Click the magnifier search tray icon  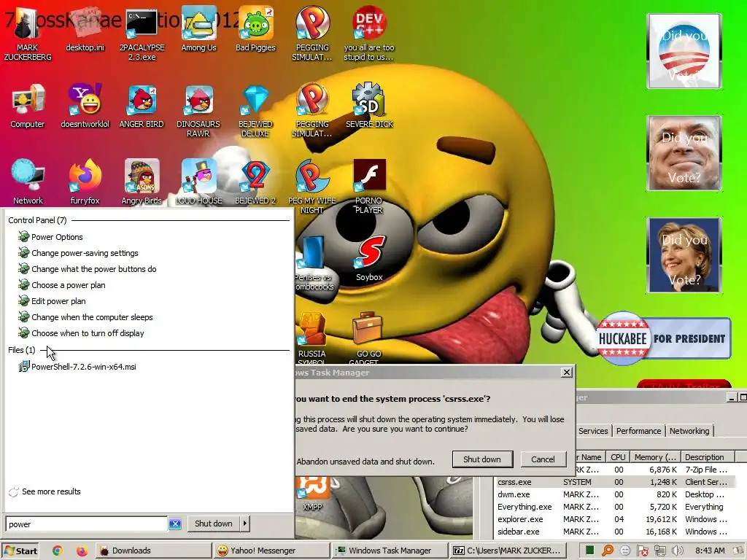[608, 551]
